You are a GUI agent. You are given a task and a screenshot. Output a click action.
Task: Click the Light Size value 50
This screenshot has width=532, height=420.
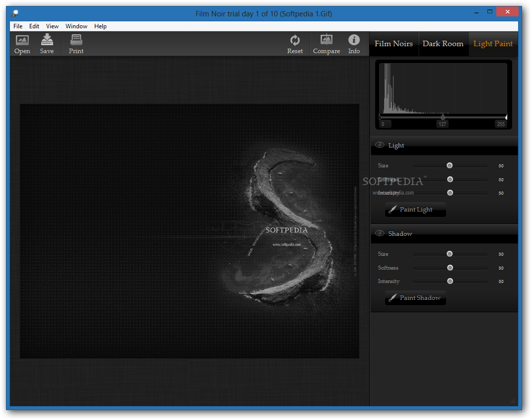pos(501,166)
